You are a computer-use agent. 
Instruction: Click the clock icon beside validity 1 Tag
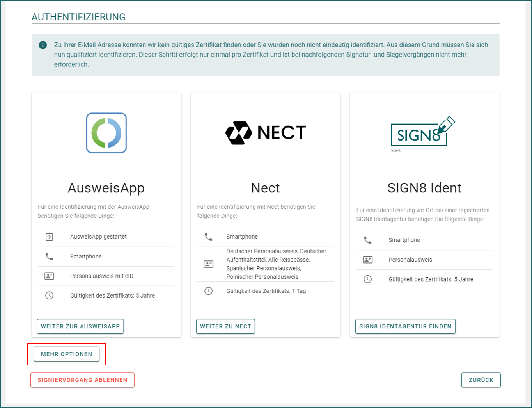pos(209,291)
